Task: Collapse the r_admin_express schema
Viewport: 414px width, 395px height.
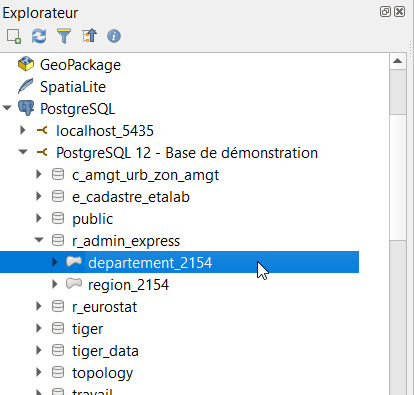Action: coord(39,240)
